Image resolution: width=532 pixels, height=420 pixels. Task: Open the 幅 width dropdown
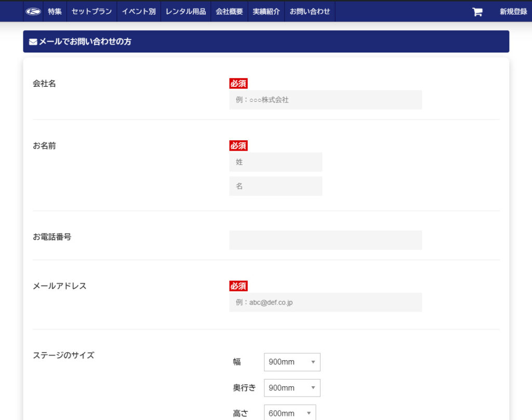coord(292,362)
